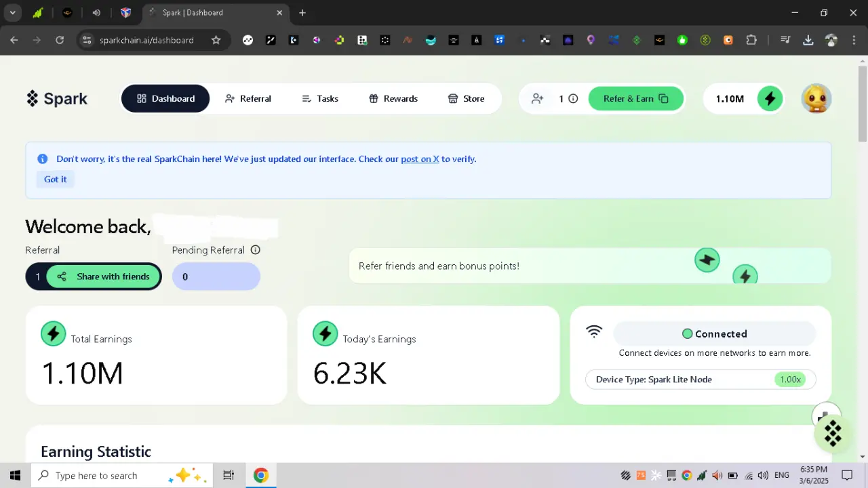Click the 1.10M points balance lightning icon
This screenshot has height=488, width=868.
770,98
